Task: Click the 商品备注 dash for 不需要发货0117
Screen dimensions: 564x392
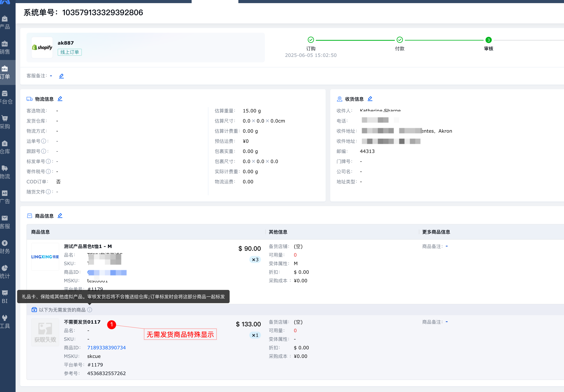Action: (x=447, y=322)
